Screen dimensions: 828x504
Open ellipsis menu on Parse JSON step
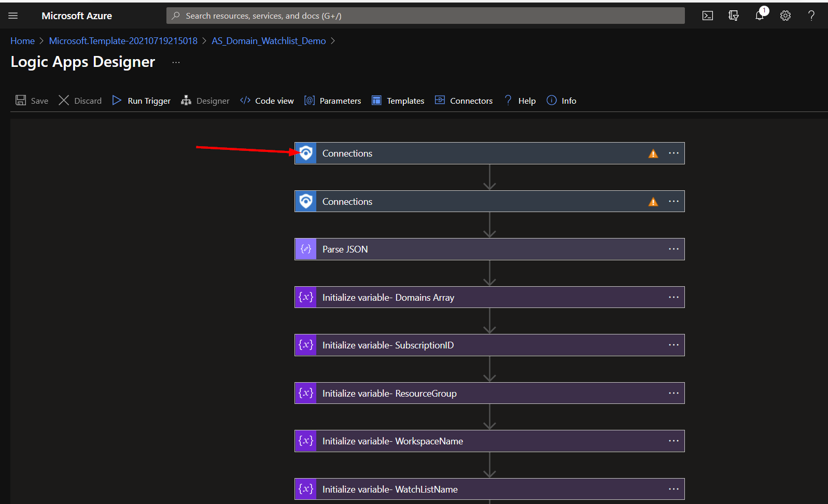(673, 249)
